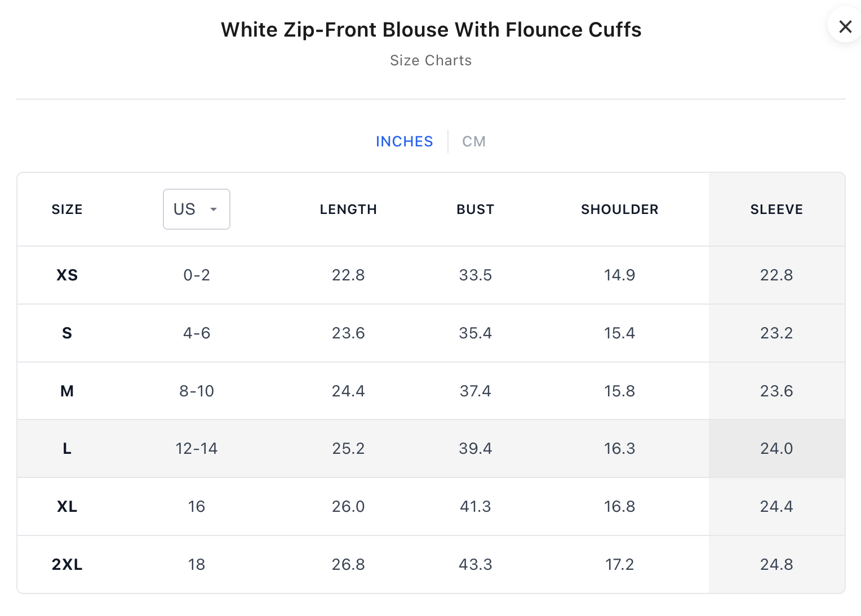The height and width of the screenshot is (616, 861).
Task: Close the size chart dialog
Action: tap(845, 26)
